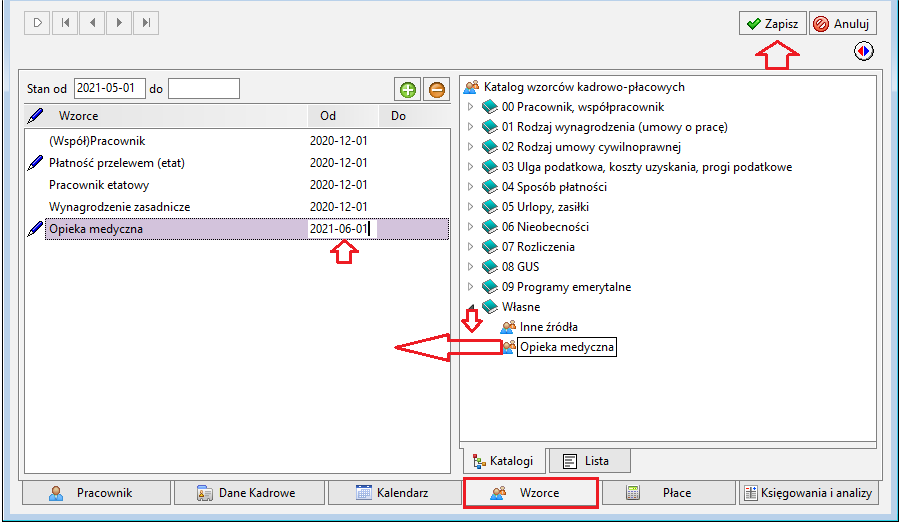Viewport: 902px width, 524px height.
Task: Expand 03 Ulga podatkowa node
Action: (471, 167)
